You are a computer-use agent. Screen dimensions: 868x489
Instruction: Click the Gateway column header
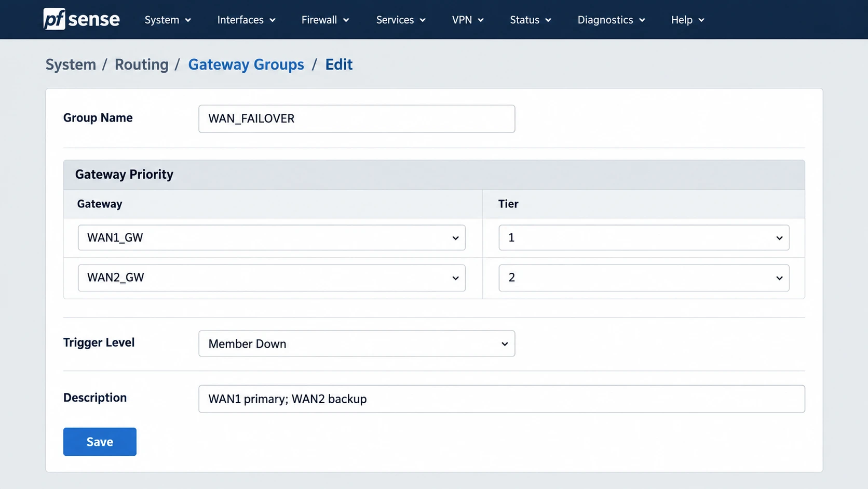coord(100,204)
